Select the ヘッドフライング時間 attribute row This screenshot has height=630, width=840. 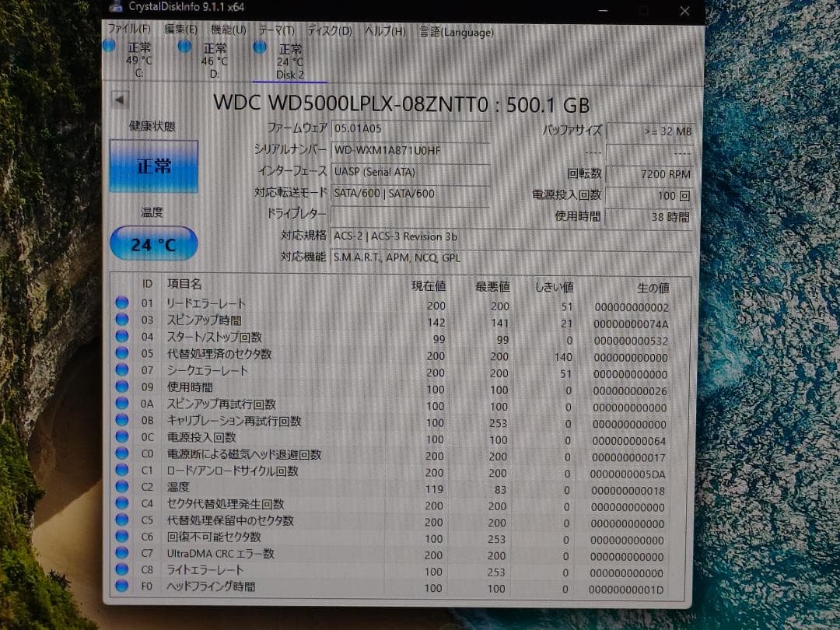click(397, 588)
